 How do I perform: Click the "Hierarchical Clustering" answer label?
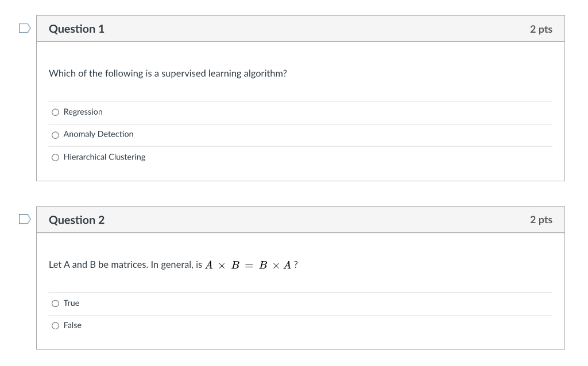click(x=105, y=157)
